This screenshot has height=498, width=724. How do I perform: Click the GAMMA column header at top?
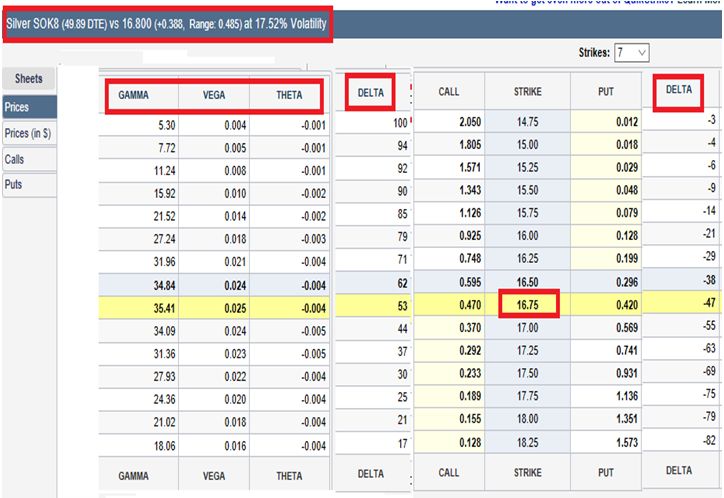(x=133, y=95)
